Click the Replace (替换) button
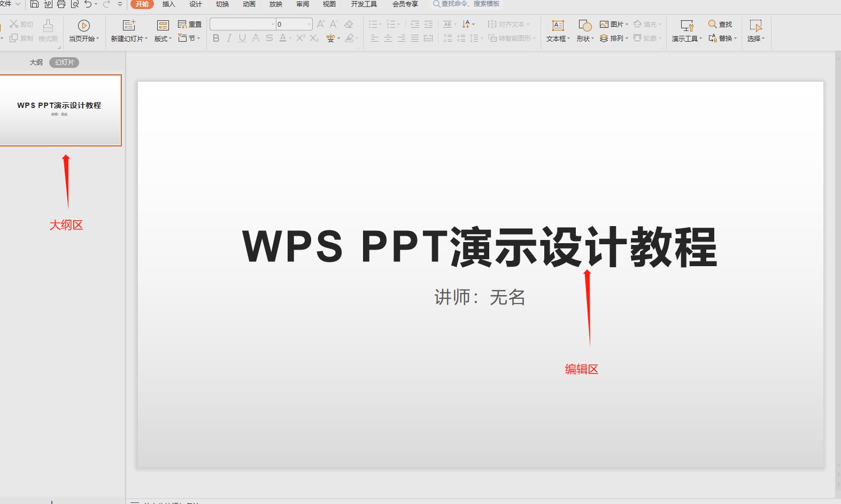Screen dimensions: 841x504 (723, 38)
